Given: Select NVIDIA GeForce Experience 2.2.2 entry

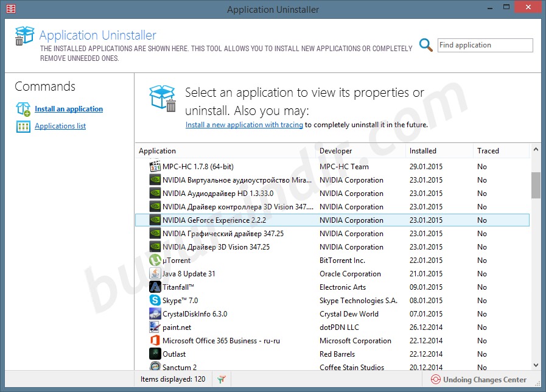Looking at the screenshot, I should click(332, 220).
